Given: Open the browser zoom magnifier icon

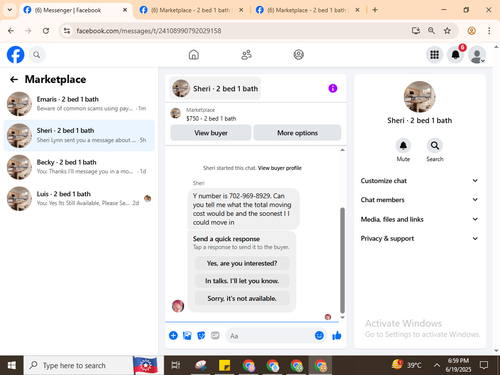Looking at the screenshot, I should pyautogui.click(x=431, y=31).
